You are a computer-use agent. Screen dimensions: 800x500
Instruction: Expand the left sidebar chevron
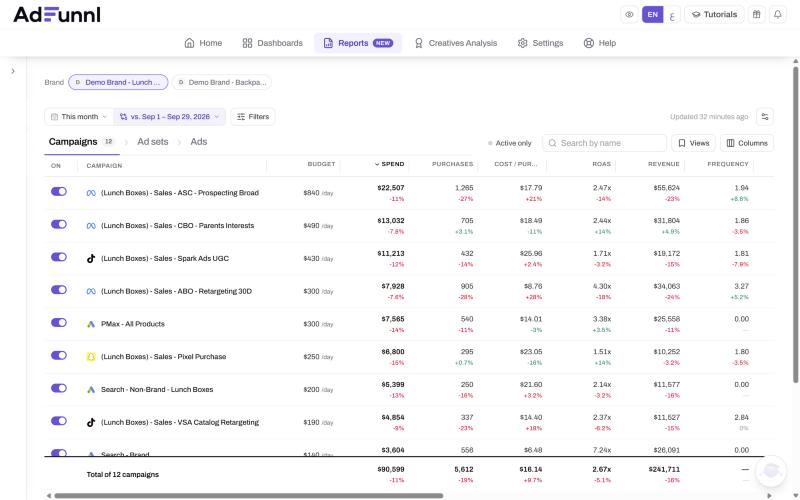(13, 71)
